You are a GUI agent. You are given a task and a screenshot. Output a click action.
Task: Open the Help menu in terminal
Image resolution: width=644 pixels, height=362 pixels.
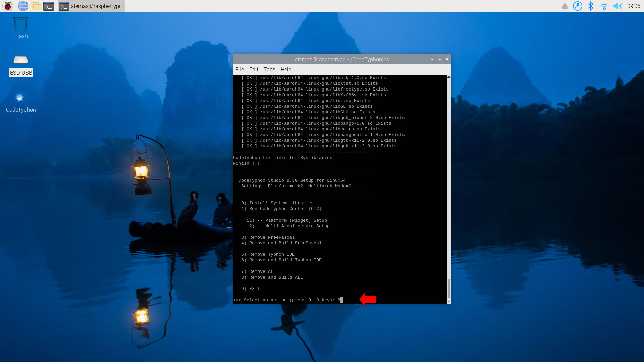(286, 69)
